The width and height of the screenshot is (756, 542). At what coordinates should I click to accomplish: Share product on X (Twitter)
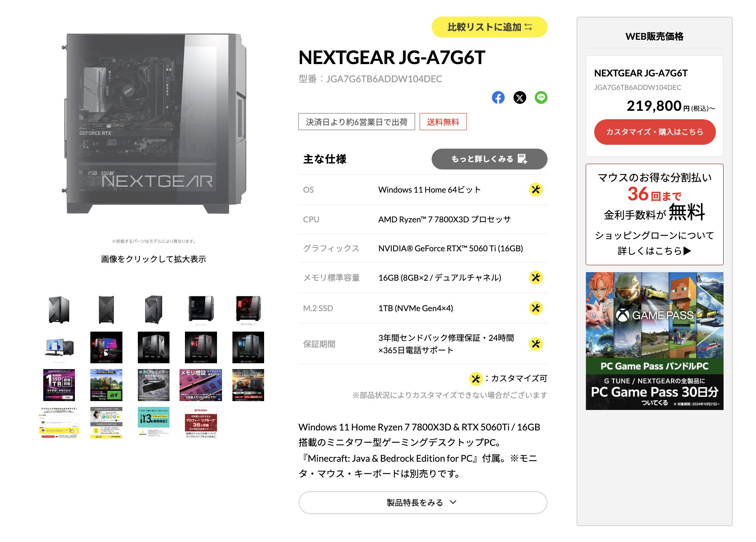[520, 98]
